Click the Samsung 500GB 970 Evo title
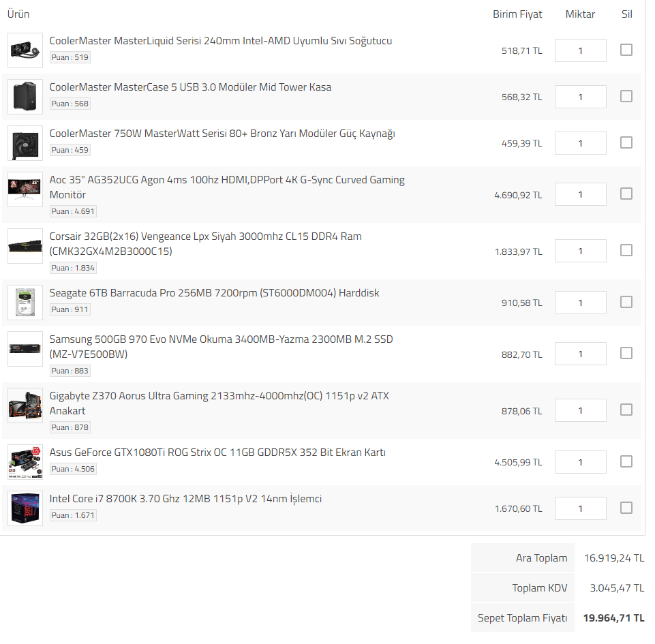Image resolution: width=655 pixels, height=644 pixels. (x=221, y=339)
